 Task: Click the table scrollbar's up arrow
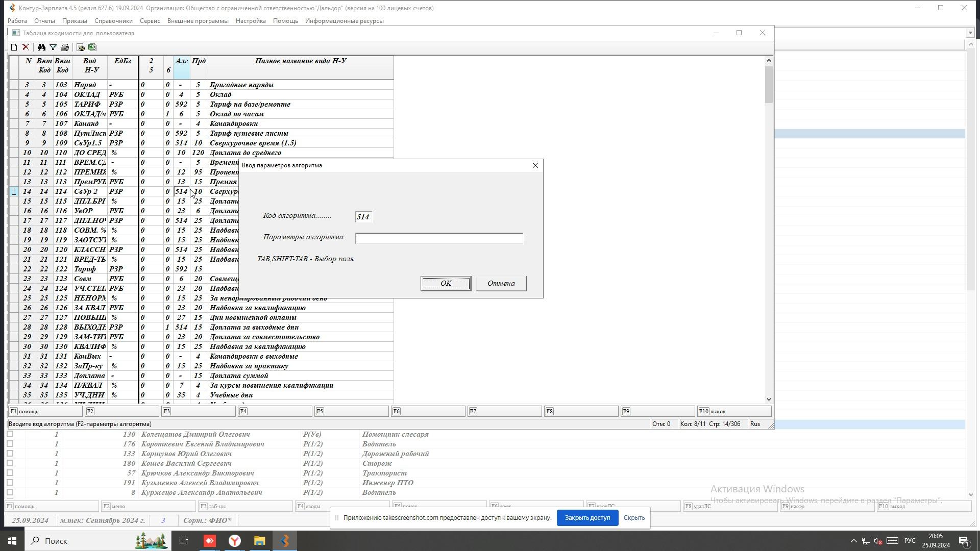click(769, 60)
